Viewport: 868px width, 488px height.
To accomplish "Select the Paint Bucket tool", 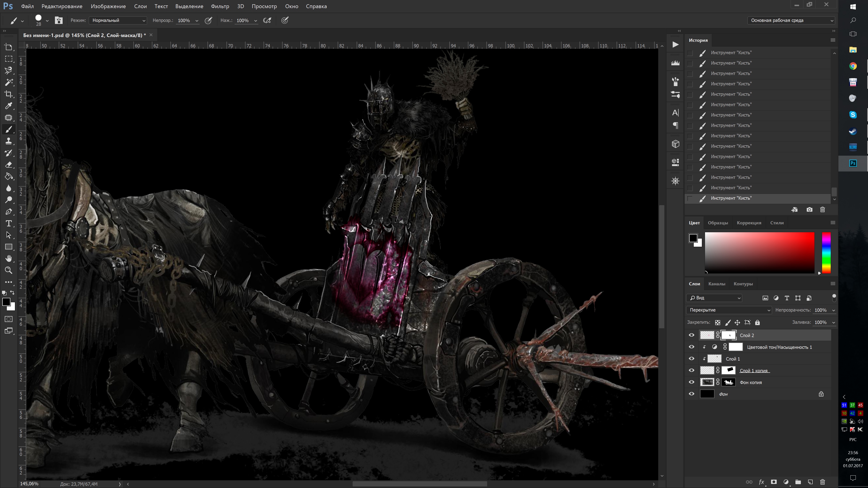I will pos(9,176).
